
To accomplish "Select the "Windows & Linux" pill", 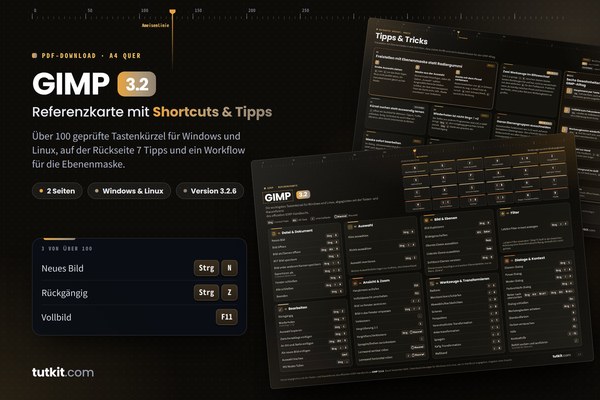I will tap(129, 191).
